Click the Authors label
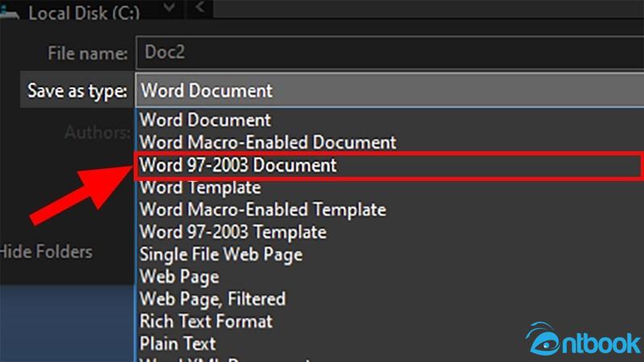Screen dimensions: 644x362 (x=97, y=133)
